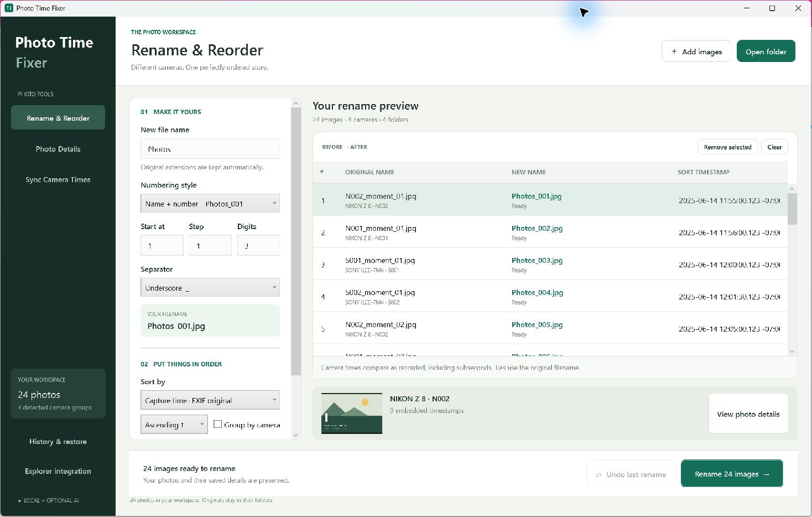The image size is (812, 517).
Task: Click new name Photos_001.jpg
Action: (x=537, y=196)
